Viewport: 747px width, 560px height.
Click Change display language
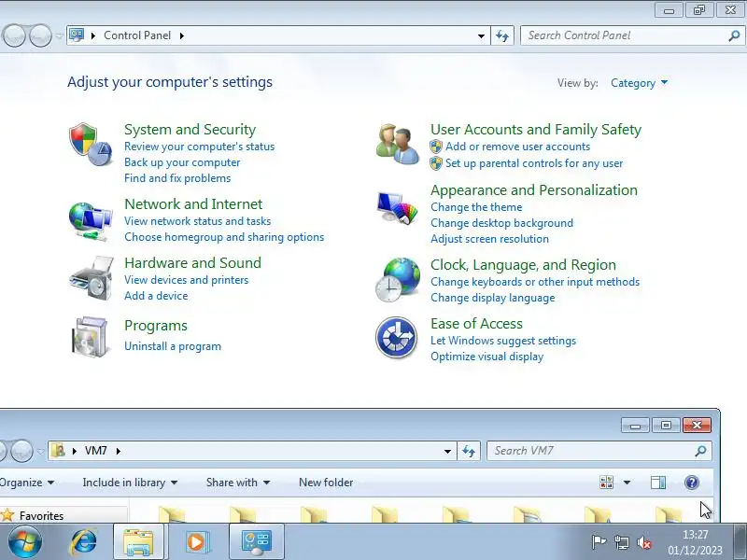pyautogui.click(x=493, y=297)
